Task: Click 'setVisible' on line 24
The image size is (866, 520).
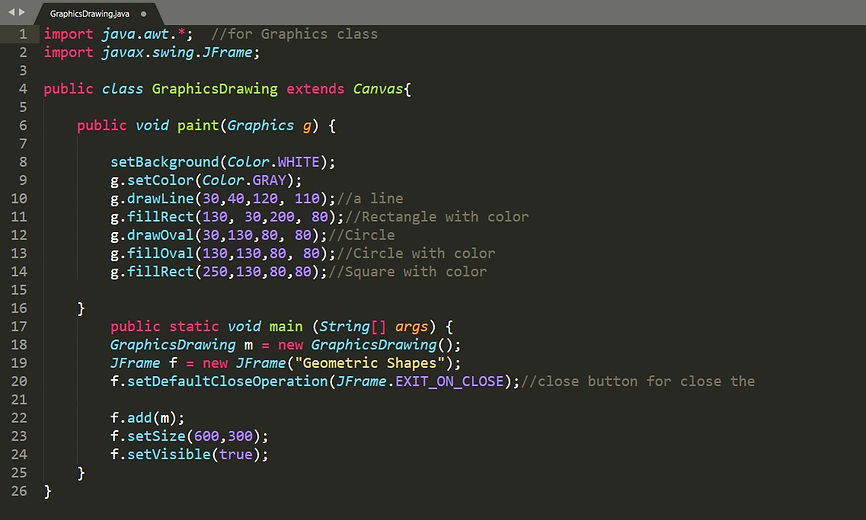Action: point(169,454)
